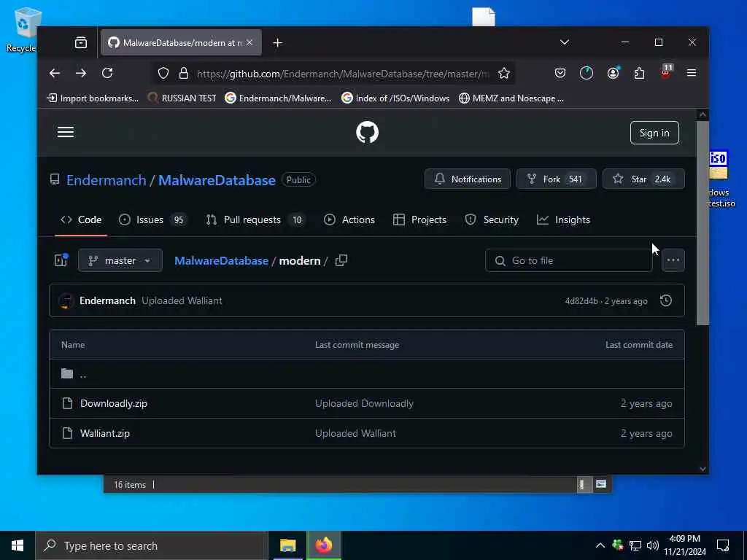Viewport: 747px width, 560px height.
Task: Open Windows Start menu
Action: pyautogui.click(x=18, y=545)
